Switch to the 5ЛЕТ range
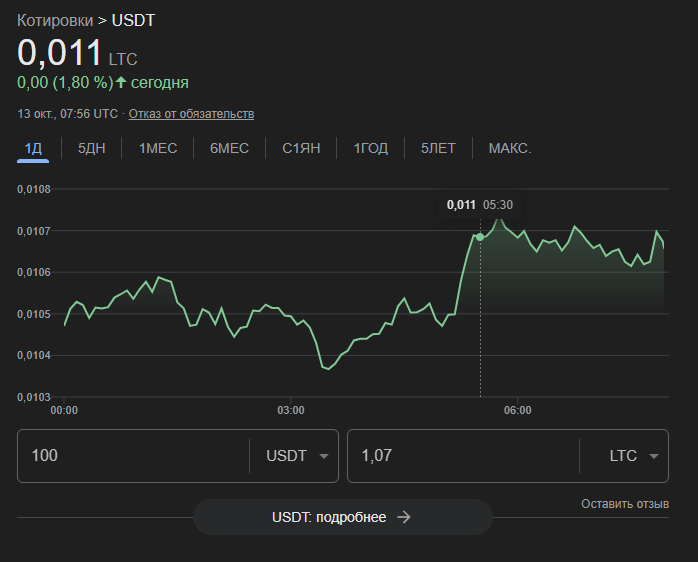The width and height of the screenshot is (698, 562). [x=438, y=148]
